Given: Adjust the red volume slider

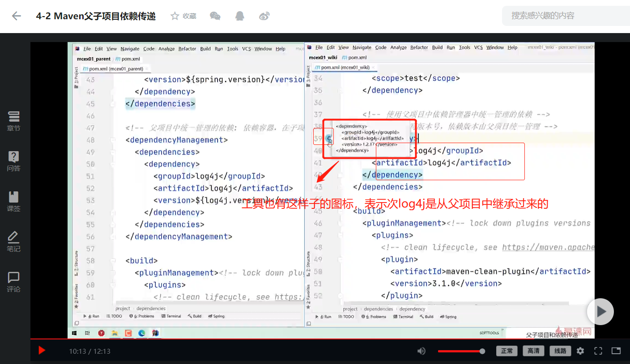Looking at the screenshot, I should click(x=461, y=351).
